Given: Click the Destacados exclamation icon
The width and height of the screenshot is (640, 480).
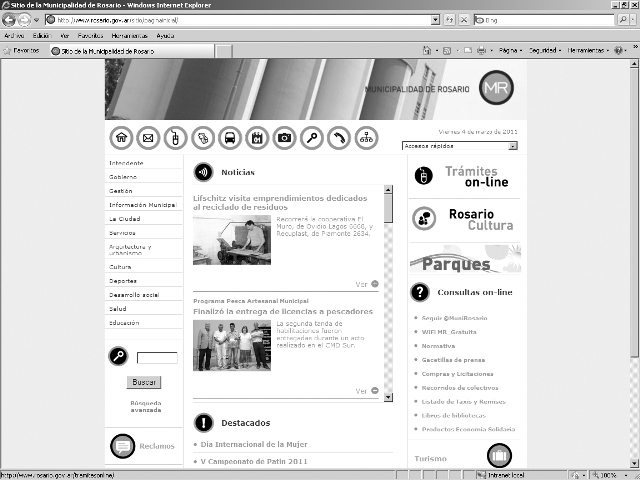Looking at the screenshot, I should (204, 423).
